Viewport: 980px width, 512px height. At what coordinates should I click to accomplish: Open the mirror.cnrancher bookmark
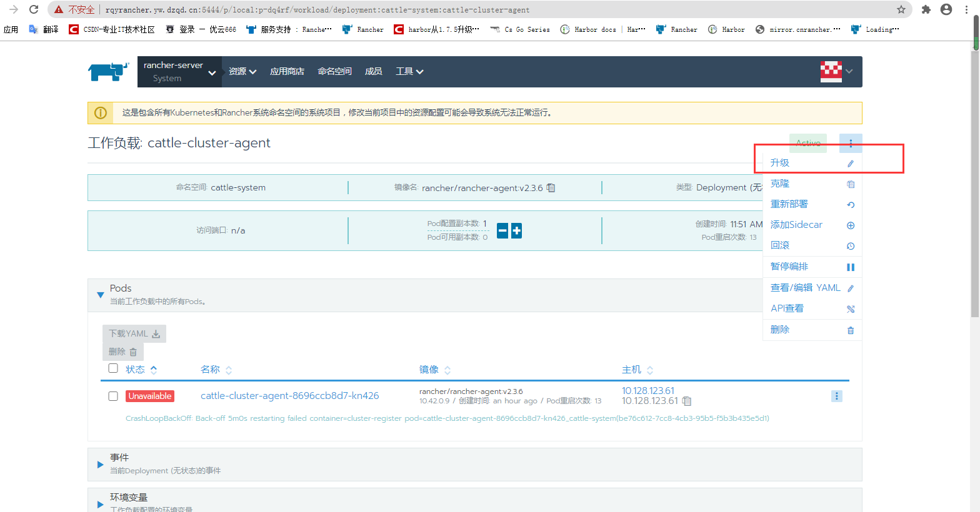[798, 29]
